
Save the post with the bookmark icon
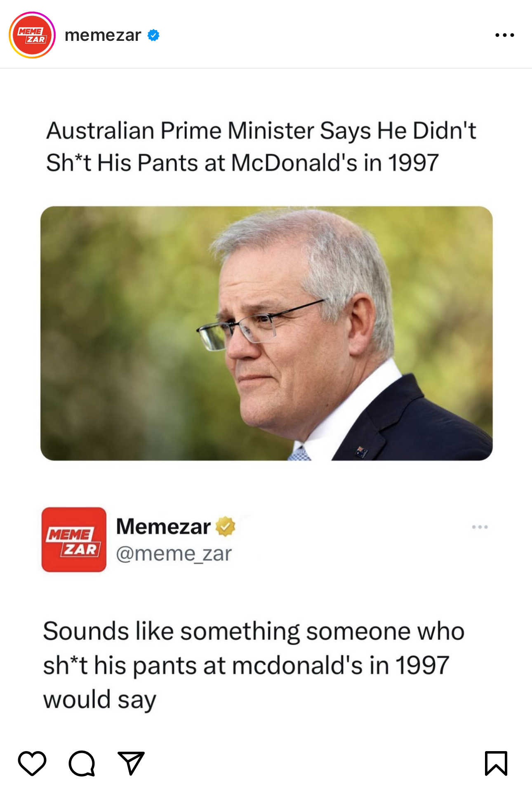(496, 763)
